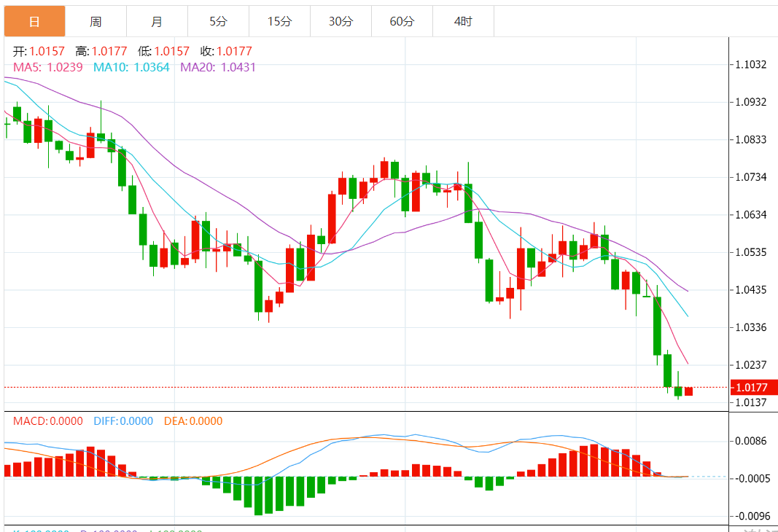This screenshot has height=532, width=778.
Task: Click the latest red candlestick at chart end
Action: 689,391
